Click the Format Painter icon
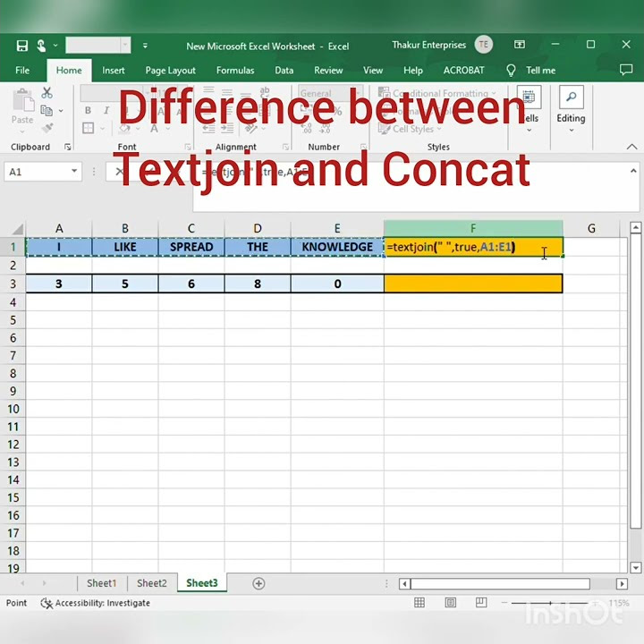 [x=47, y=128]
